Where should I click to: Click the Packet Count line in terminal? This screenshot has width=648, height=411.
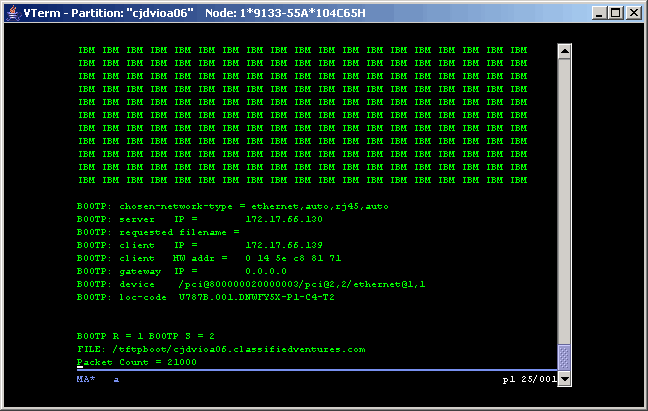click(136, 362)
